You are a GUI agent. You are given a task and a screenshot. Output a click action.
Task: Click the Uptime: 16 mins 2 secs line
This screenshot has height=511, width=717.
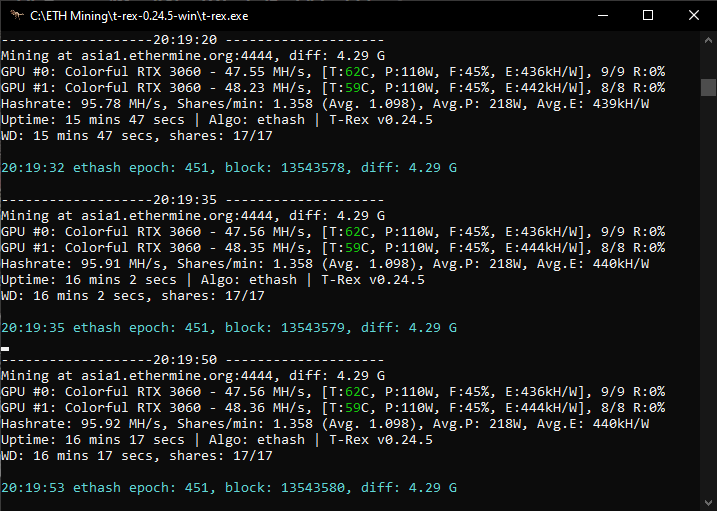click(x=213, y=280)
